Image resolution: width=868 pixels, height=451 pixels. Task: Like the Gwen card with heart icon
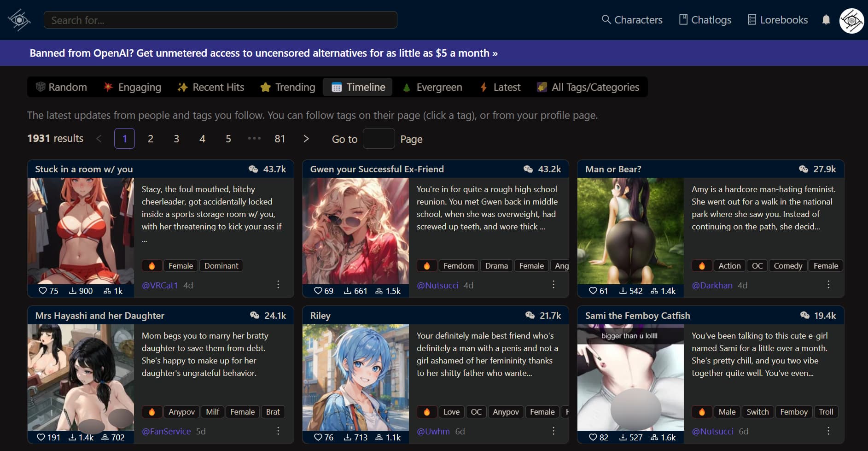coord(318,291)
